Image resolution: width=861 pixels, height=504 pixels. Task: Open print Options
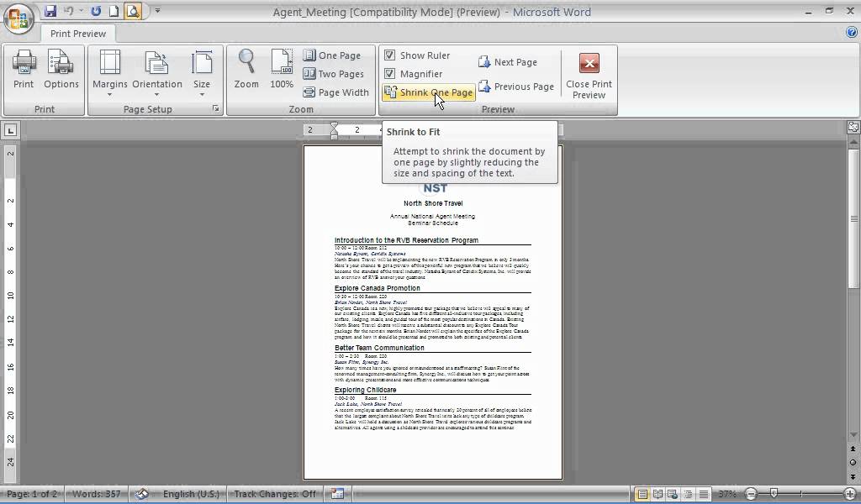[x=61, y=69]
